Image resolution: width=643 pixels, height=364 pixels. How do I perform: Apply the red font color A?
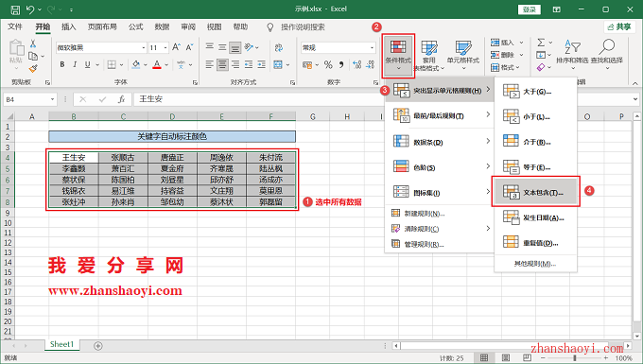[157, 65]
